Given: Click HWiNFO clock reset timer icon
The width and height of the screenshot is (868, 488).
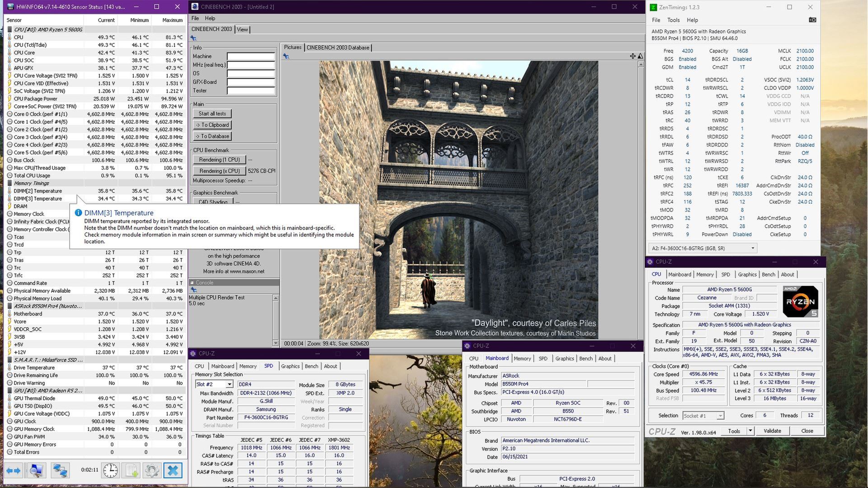Looking at the screenshot, I should [x=110, y=470].
